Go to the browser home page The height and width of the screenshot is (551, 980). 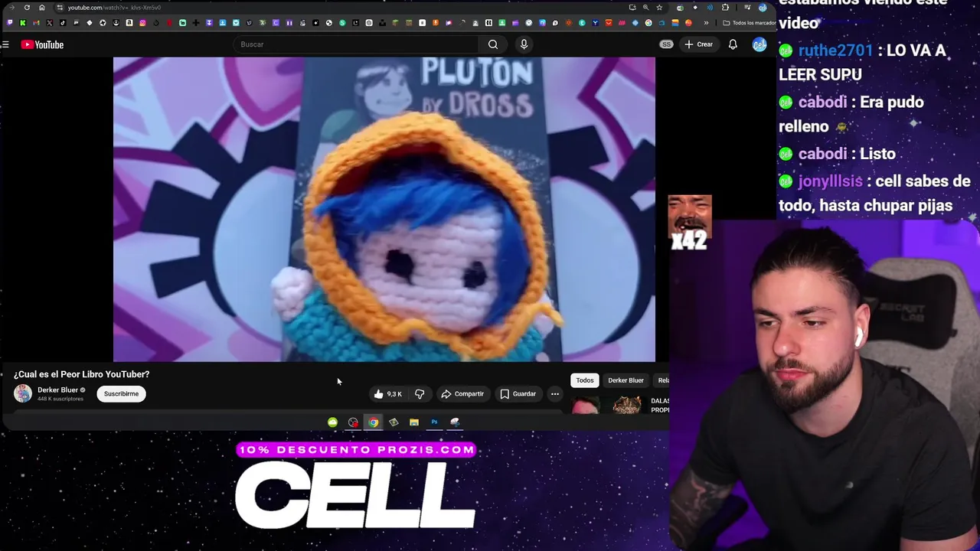tap(42, 8)
